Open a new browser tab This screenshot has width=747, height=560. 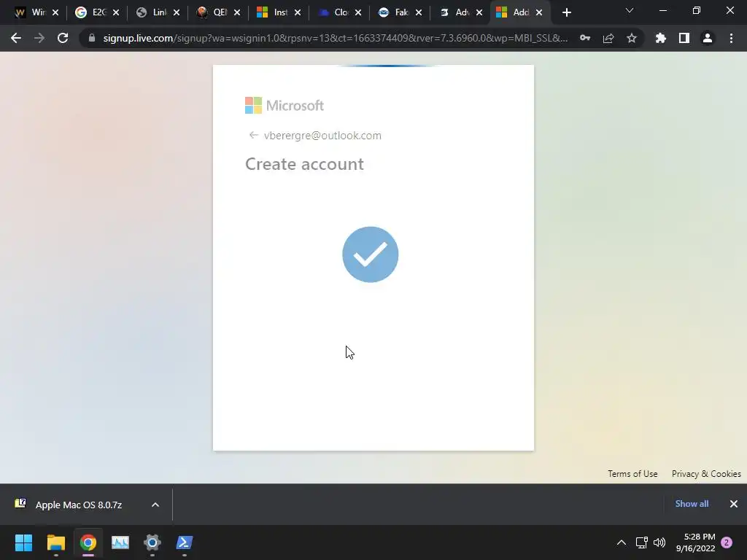[x=566, y=12]
